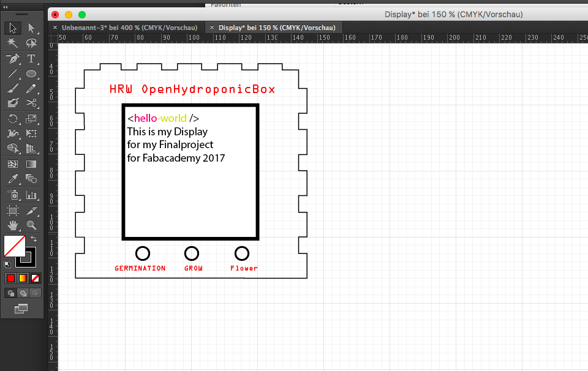Viewport: 588px width, 371px height.
Task: Select the Zoom magnifier tool
Action: (x=31, y=225)
